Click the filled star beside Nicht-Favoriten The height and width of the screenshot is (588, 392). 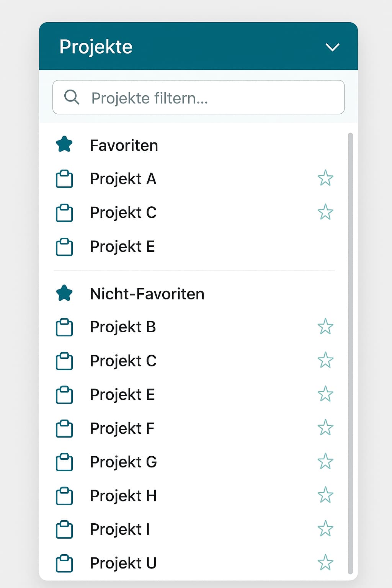tap(64, 293)
